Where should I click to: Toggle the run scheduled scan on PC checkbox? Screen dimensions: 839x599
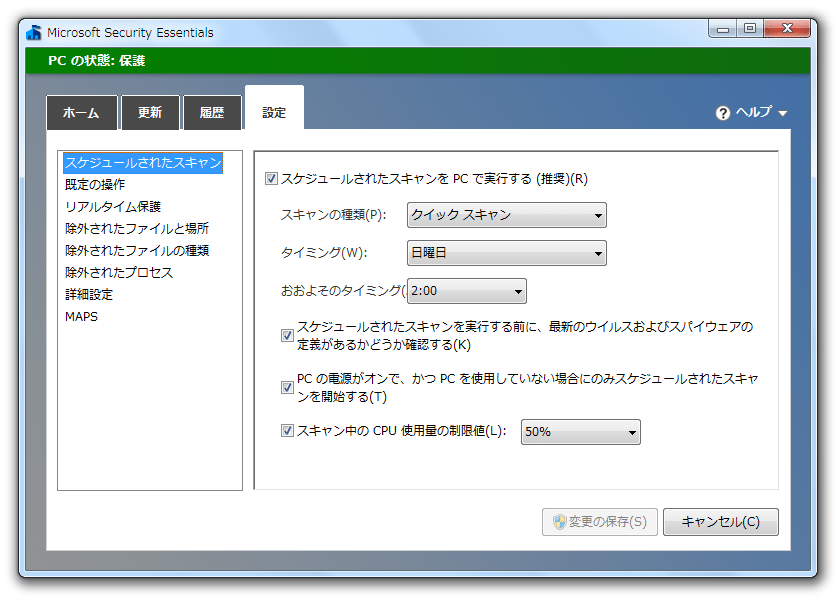click(x=271, y=179)
